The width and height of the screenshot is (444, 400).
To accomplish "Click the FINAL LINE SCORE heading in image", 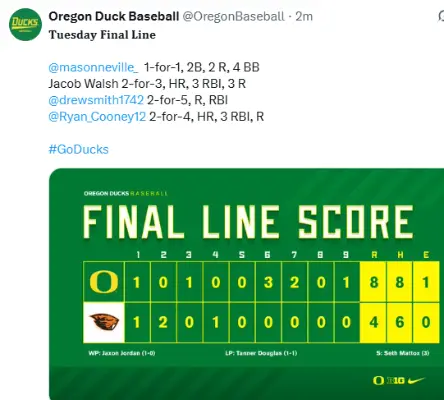I will coord(248,222).
